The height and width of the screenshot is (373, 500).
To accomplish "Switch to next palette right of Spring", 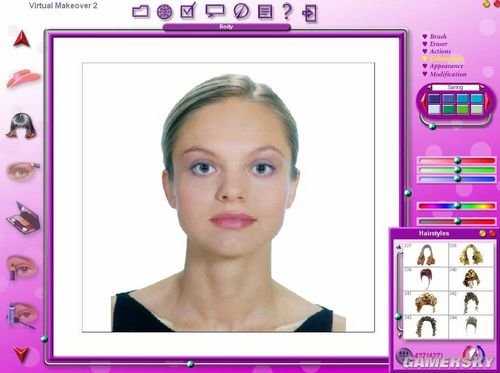I will point(482,87).
